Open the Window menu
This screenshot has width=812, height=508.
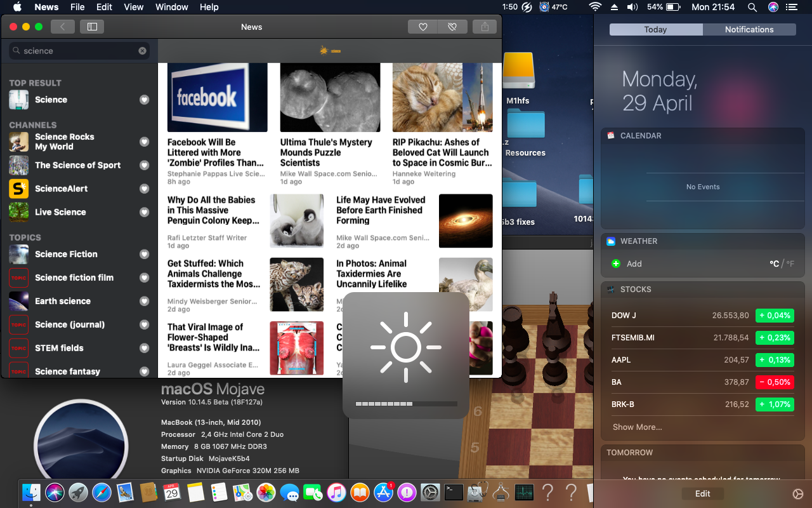(x=171, y=7)
